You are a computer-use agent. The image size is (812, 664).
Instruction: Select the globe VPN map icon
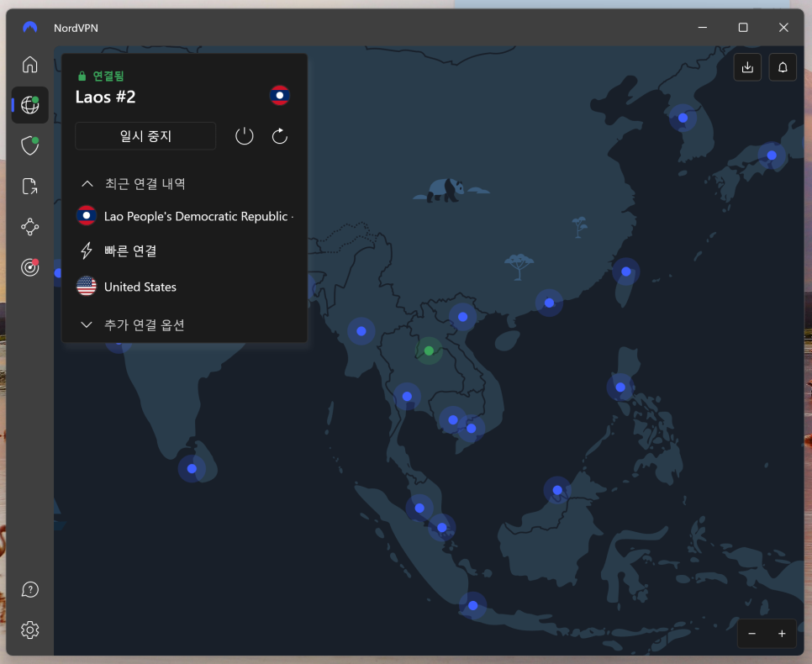(x=30, y=105)
